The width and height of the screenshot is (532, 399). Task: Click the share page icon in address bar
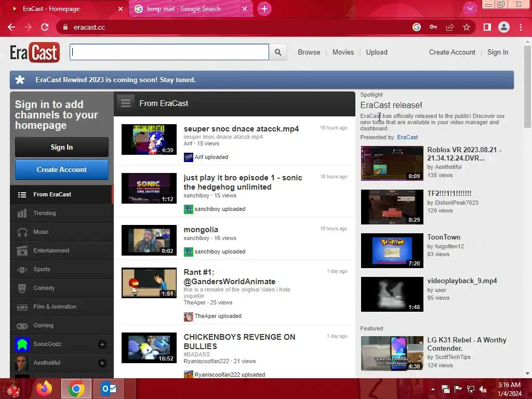pyautogui.click(x=450, y=27)
